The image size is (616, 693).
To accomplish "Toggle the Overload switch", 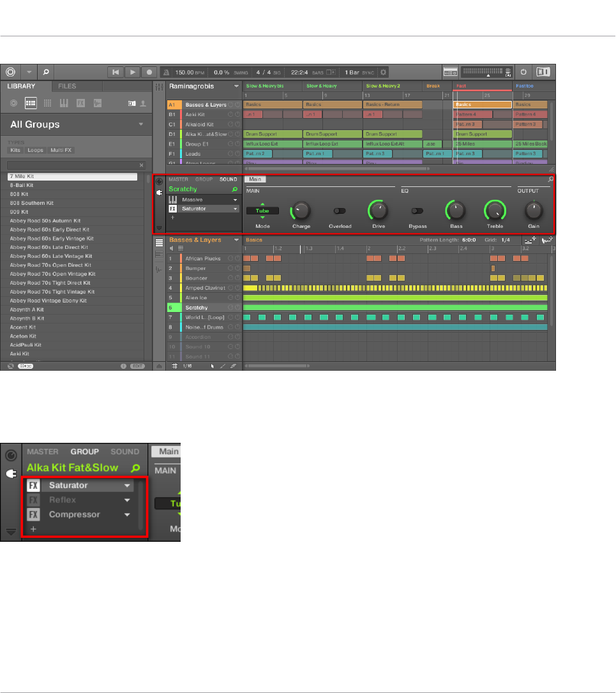I will point(340,210).
